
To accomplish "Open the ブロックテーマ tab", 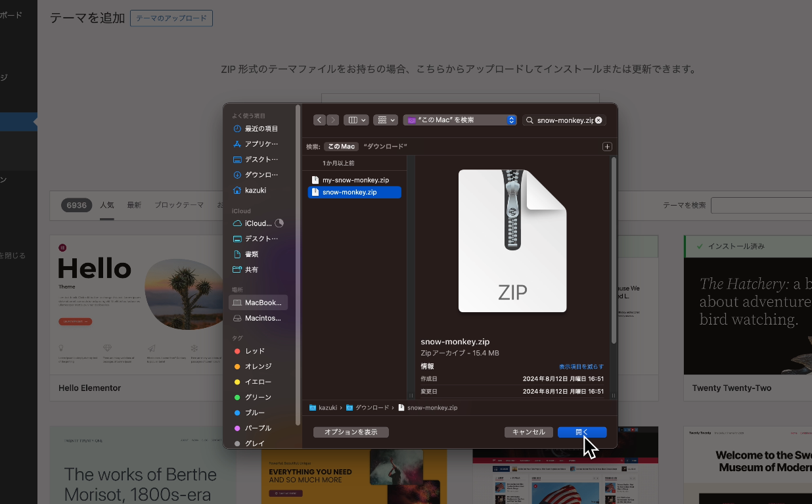I will click(x=179, y=204).
